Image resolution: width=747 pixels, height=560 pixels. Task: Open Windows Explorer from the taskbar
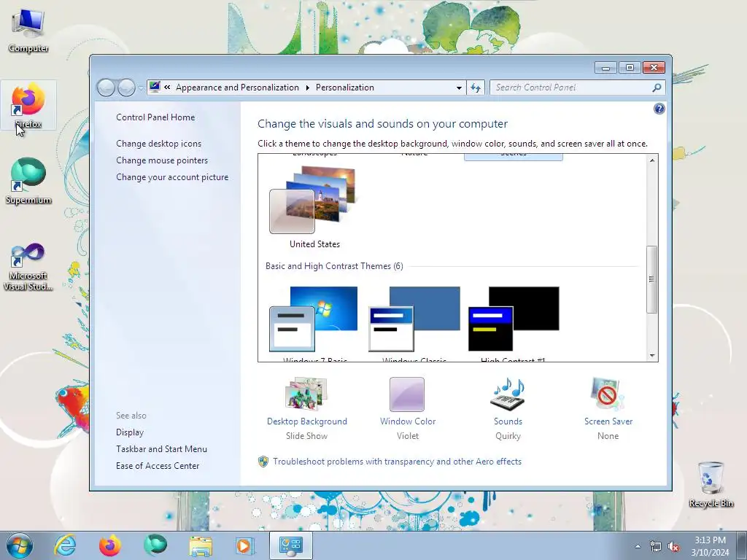tap(201, 545)
